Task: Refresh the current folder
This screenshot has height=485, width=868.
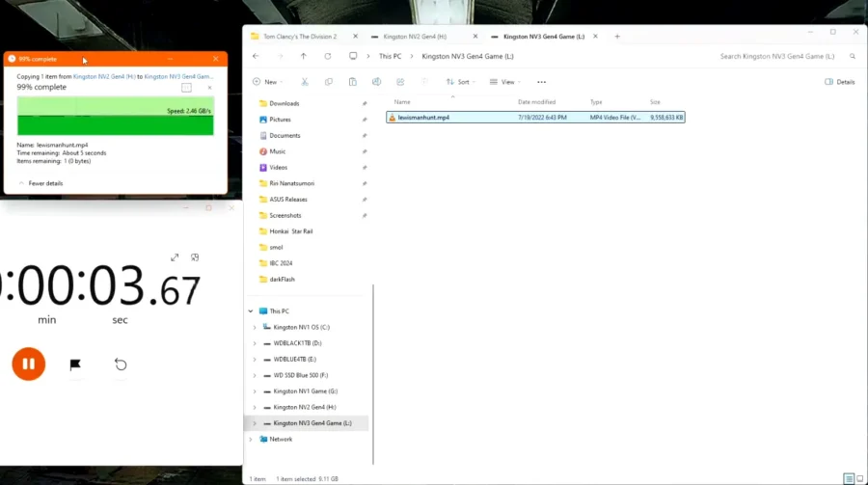Action: pos(328,56)
